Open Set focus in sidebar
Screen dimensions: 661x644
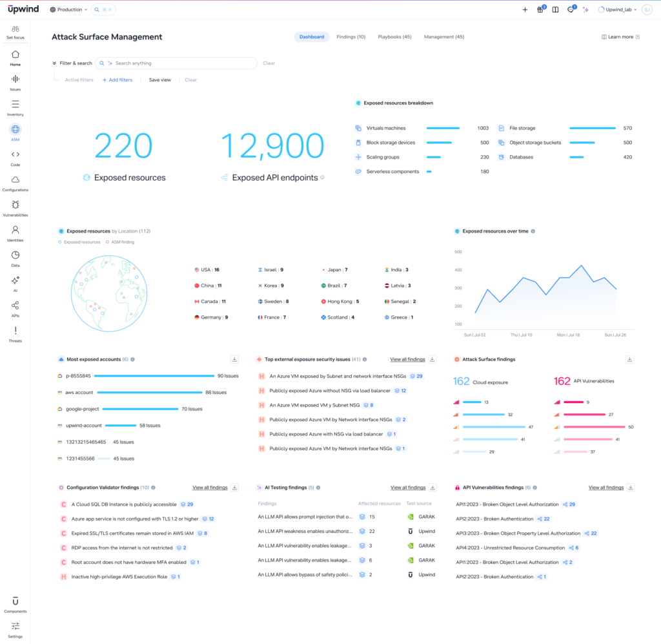pos(15,32)
